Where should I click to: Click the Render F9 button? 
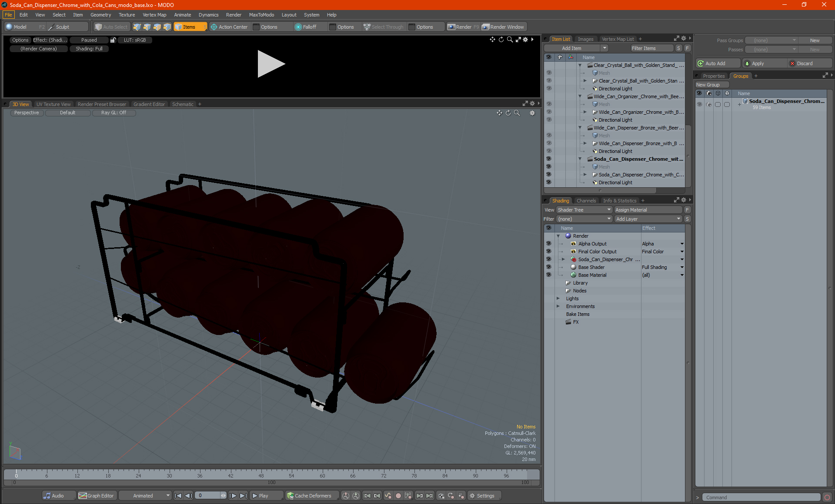pos(463,27)
